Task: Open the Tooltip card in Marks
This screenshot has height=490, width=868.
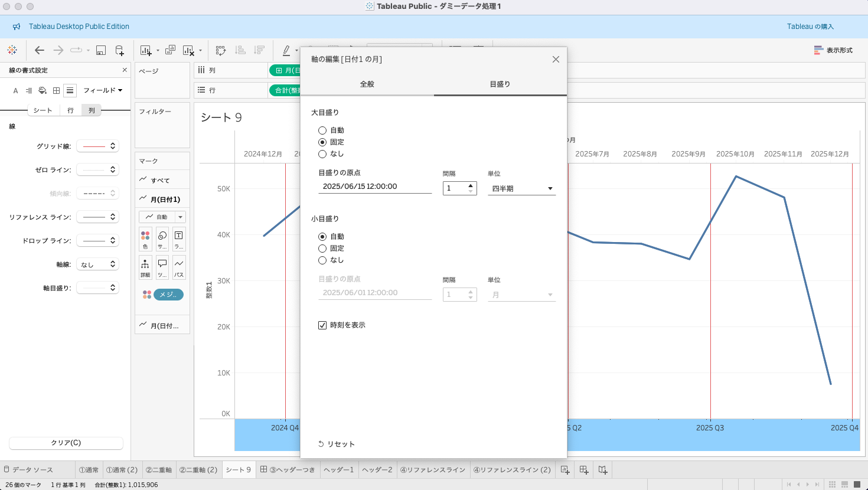Action: [162, 267]
